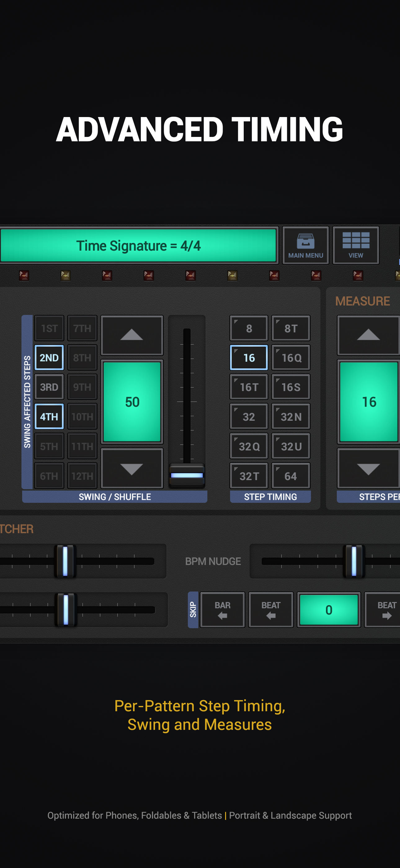Screen dimensions: 400x868
Task: Click the swing amount vertical slider handle
Action: click(187, 475)
